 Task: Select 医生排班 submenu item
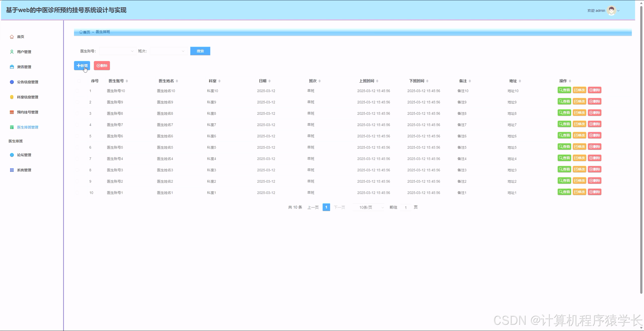(x=16, y=141)
